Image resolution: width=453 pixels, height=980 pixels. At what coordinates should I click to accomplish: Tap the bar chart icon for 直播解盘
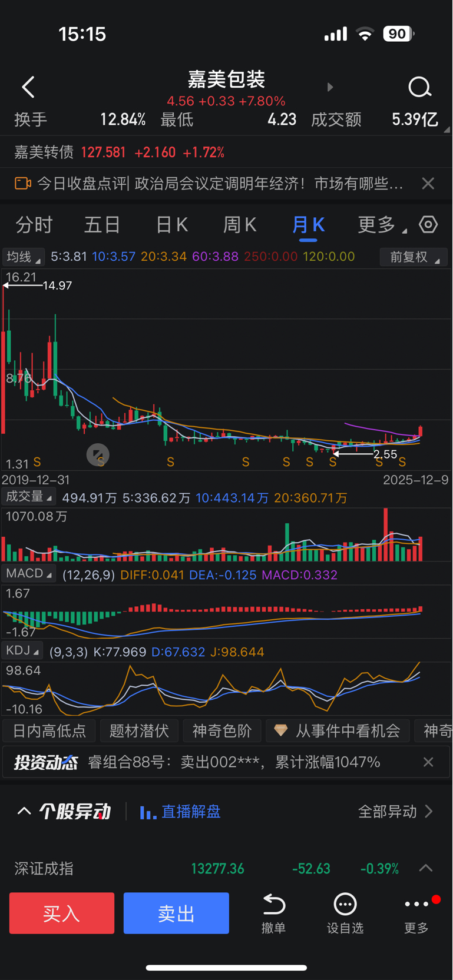[x=148, y=812]
